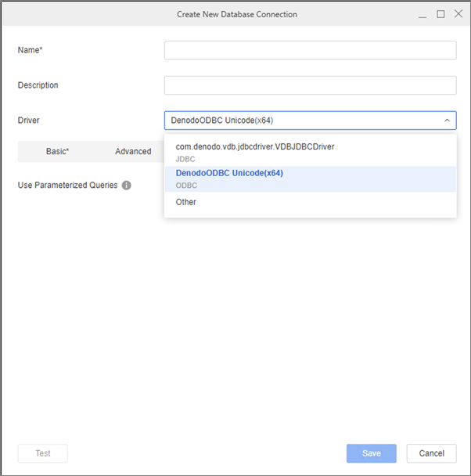Click inside the Description input box
The image size is (471, 476).
coord(310,85)
